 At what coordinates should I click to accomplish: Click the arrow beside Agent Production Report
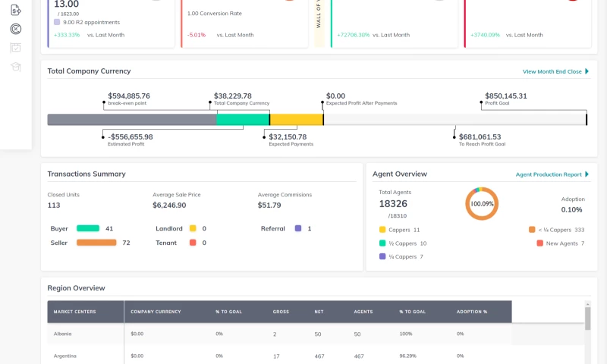tap(587, 174)
